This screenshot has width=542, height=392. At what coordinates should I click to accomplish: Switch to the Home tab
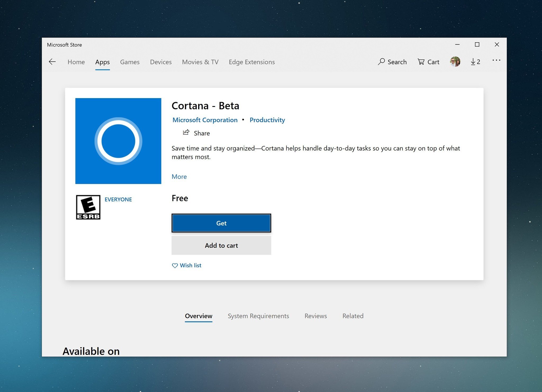(76, 62)
